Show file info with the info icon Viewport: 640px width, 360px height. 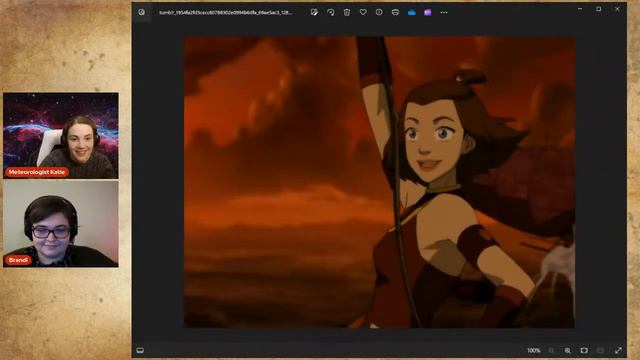click(379, 12)
